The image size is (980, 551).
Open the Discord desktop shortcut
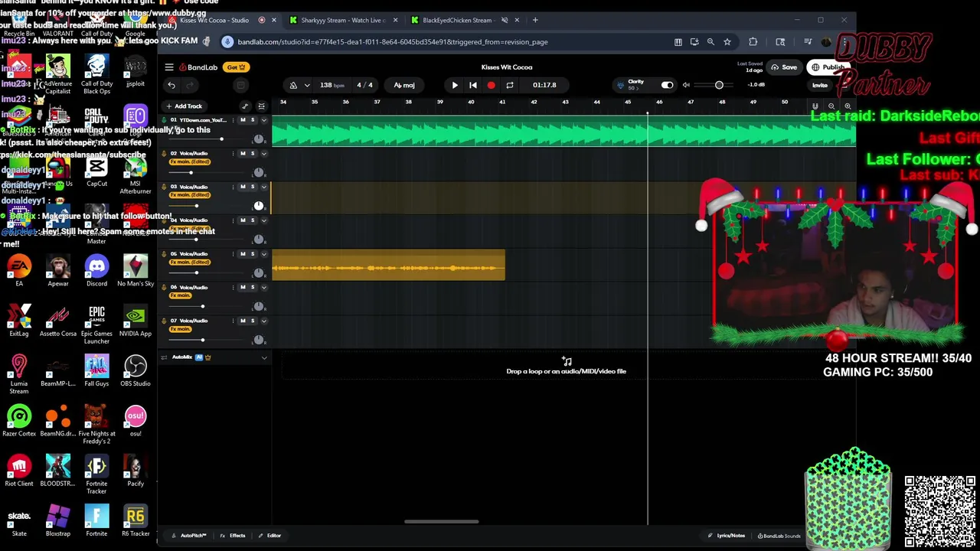[x=96, y=270]
